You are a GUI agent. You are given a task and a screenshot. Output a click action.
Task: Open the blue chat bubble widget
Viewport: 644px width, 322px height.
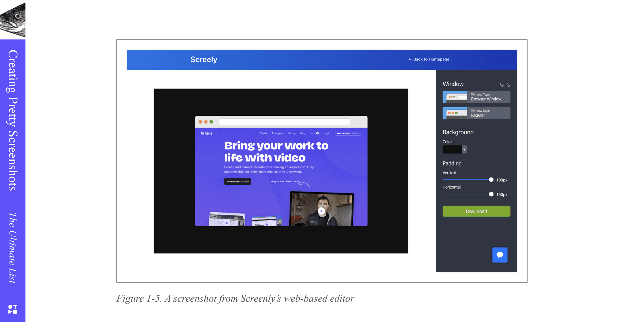coord(500,255)
